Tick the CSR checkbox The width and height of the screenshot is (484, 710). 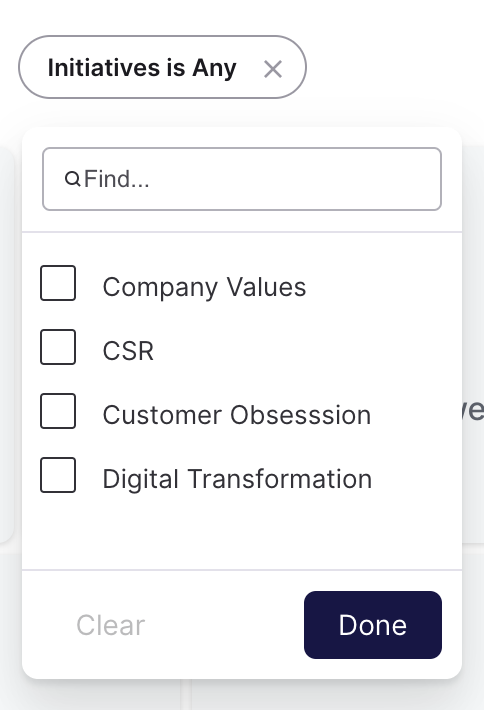tap(58, 347)
